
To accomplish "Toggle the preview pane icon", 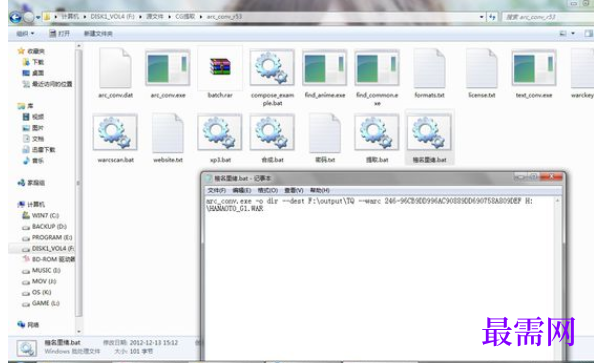I will click(x=588, y=33).
